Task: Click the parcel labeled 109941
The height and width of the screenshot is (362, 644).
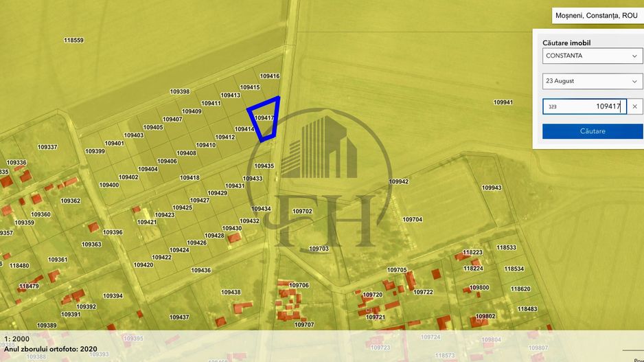Action: (x=503, y=102)
